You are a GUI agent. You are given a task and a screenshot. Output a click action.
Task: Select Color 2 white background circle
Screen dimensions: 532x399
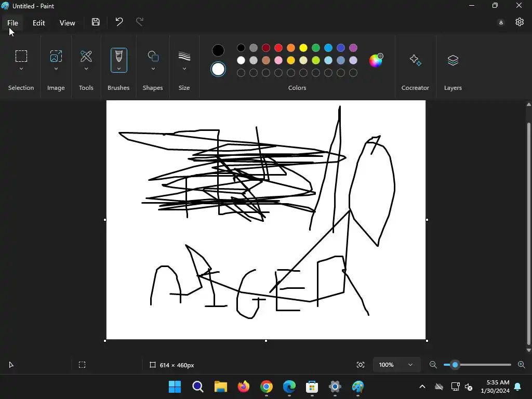(x=218, y=69)
